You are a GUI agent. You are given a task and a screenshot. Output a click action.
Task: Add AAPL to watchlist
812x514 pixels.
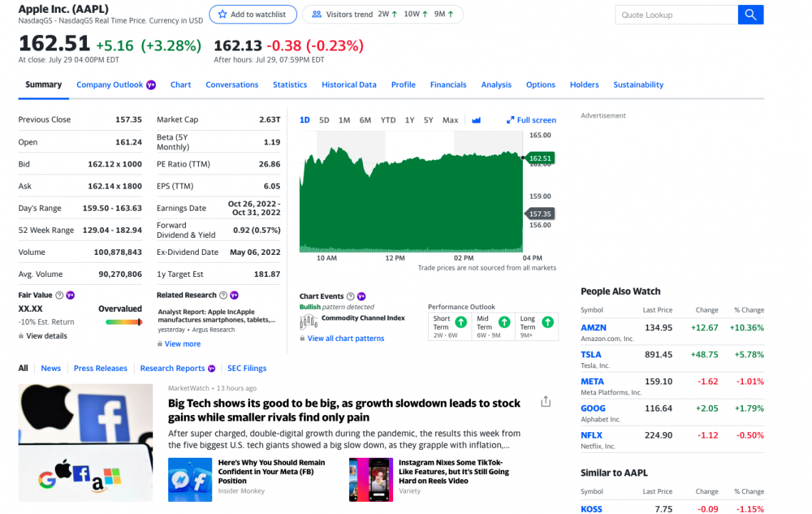point(253,14)
